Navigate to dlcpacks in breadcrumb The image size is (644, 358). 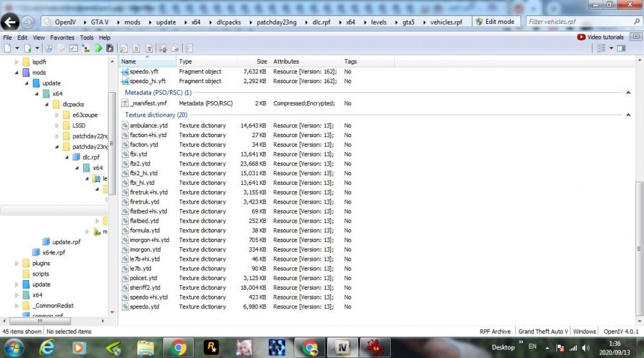(229, 22)
